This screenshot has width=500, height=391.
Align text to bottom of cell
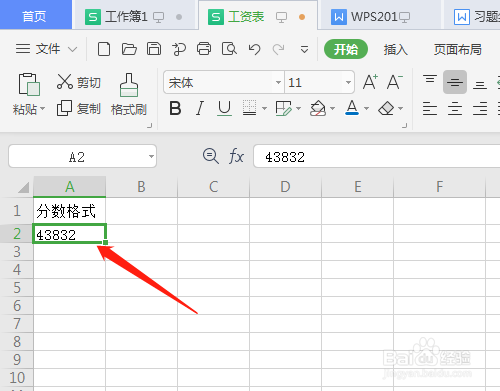coord(480,85)
